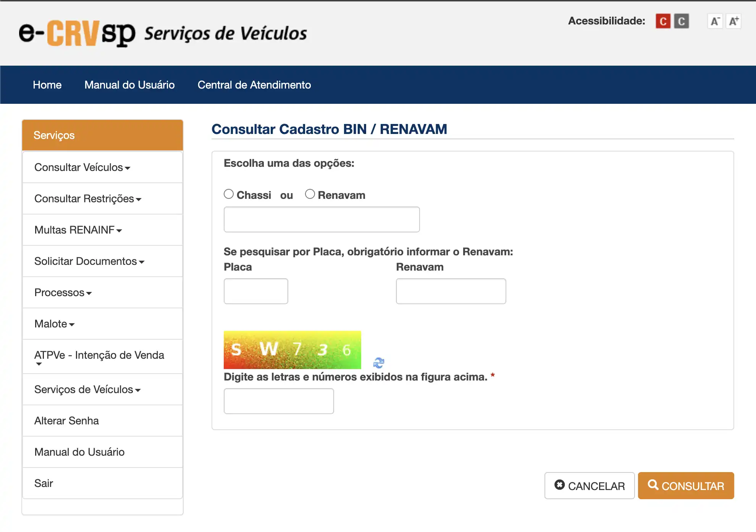Screen dimensions: 756x532
Task: Focus the Placa input field
Action: point(256,291)
